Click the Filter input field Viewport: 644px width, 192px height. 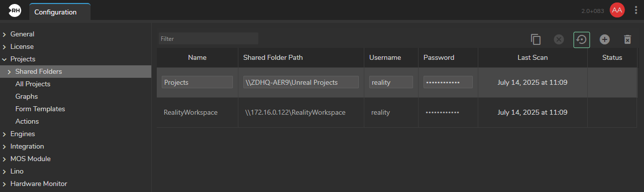point(209,38)
